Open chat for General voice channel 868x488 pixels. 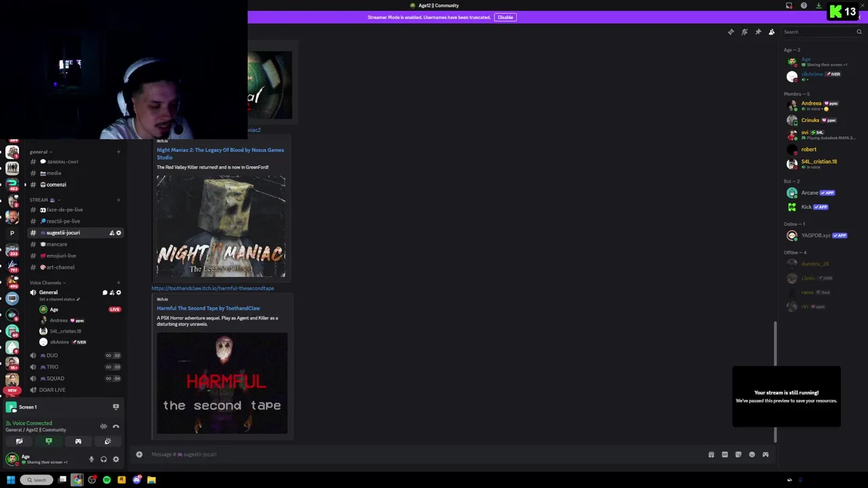(104, 292)
